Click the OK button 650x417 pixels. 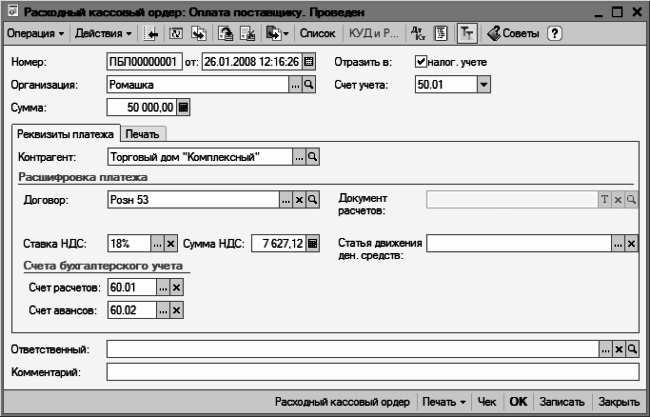pos(518,402)
